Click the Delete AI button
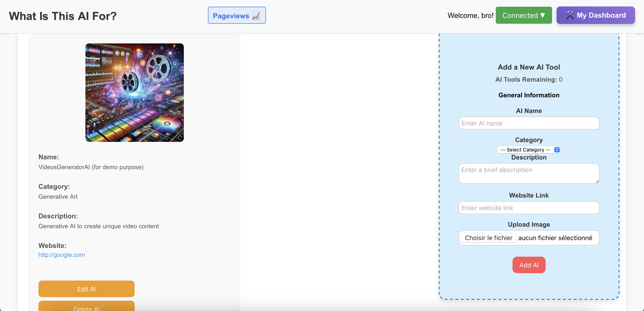 [86, 308]
